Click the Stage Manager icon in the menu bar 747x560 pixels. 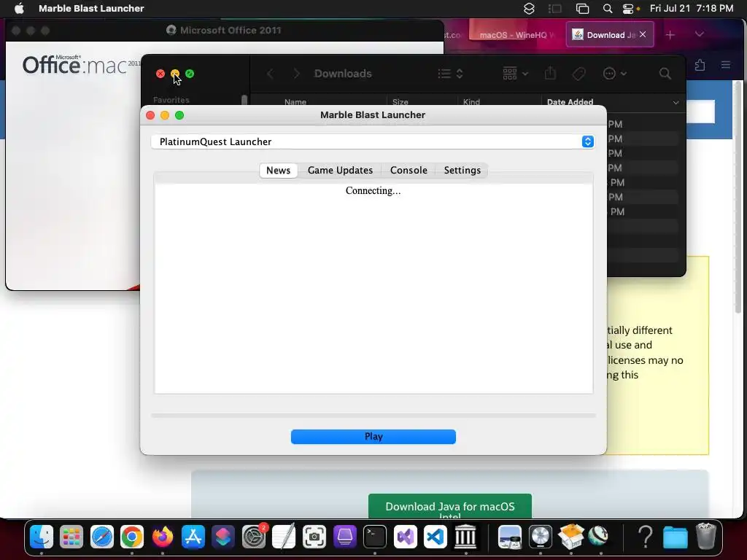pos(554,9)
